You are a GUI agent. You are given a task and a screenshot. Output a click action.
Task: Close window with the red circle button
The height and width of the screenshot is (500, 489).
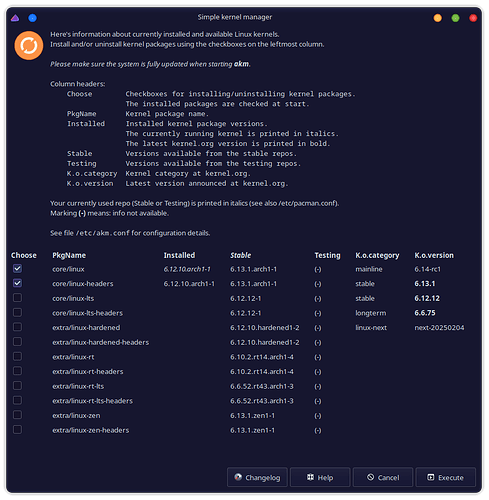coord(473,18)
